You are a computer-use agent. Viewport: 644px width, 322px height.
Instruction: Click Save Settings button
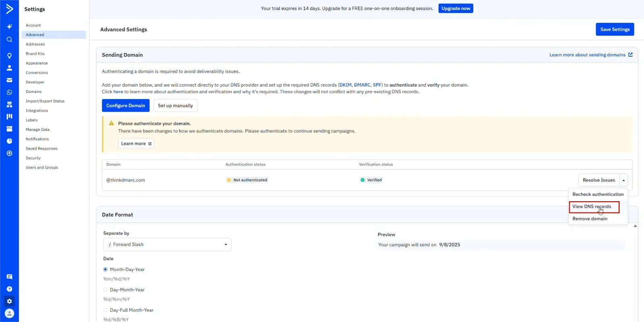615,29
